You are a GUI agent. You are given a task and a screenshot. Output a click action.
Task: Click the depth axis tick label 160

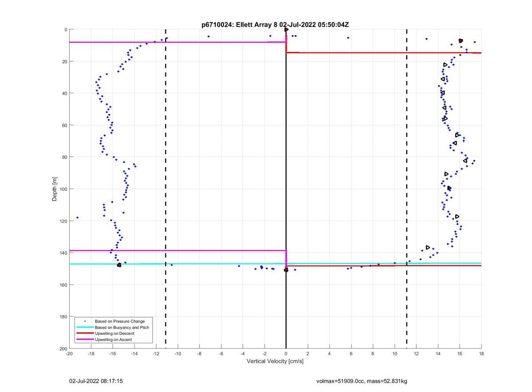tap(63, 285)
